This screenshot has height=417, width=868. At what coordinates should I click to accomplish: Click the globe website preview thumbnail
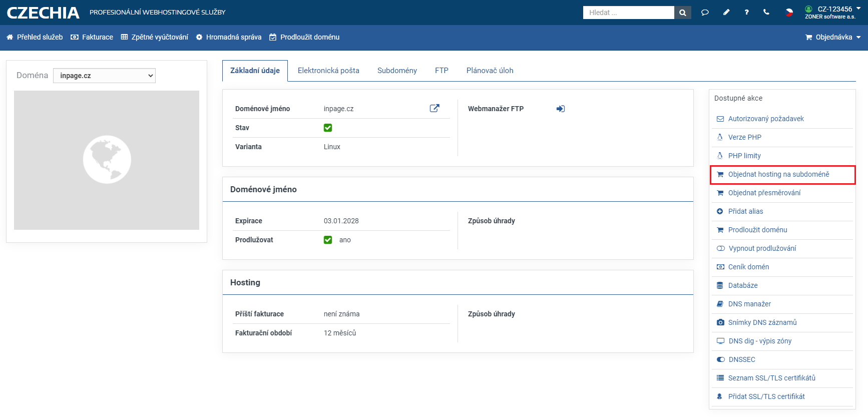(x=107, y=160)
